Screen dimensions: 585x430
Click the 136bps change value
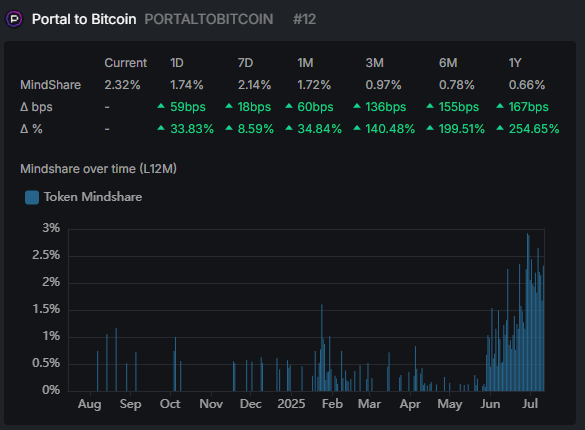coord(386,107)
